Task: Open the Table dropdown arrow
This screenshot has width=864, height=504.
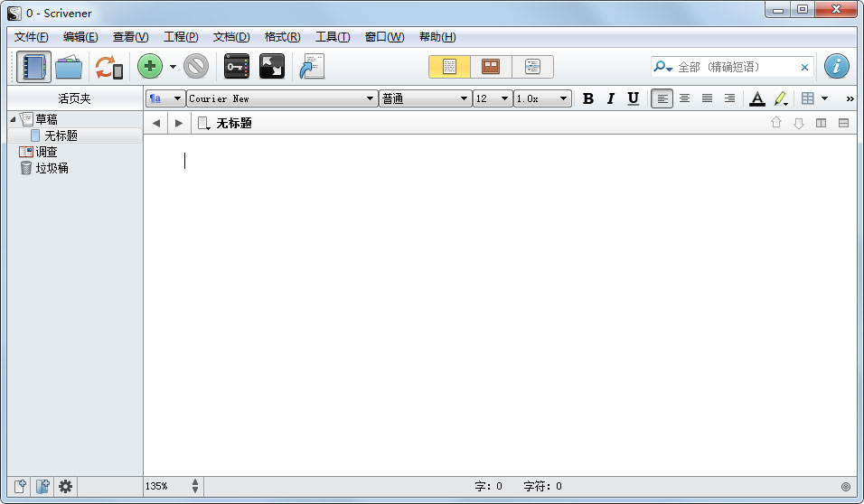Action: 824,98
